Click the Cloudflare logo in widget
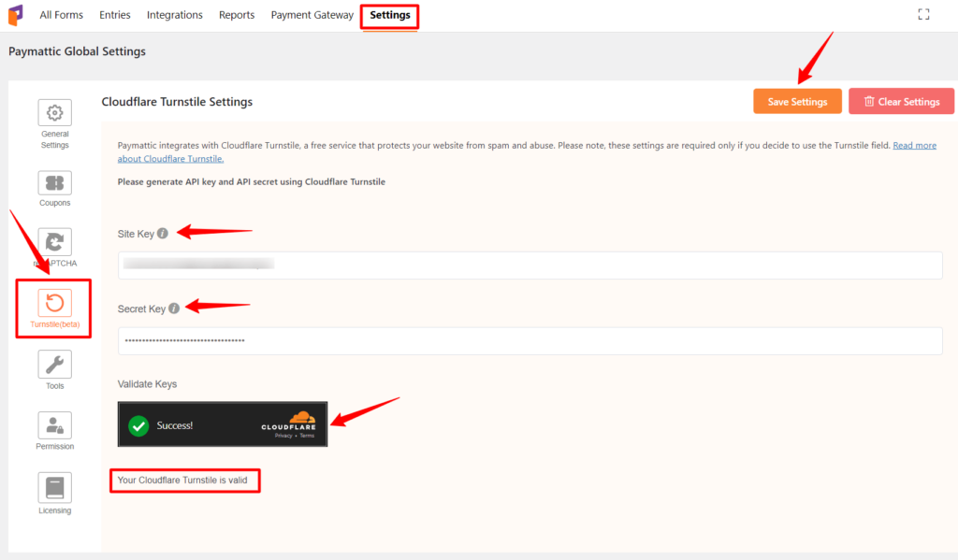 tap(289, 422)
